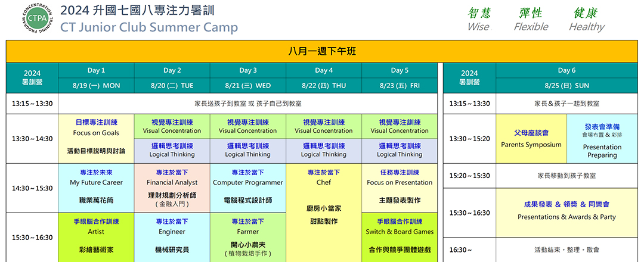Select the Day 6 column header
Image resolution: width=644 pixels, height=262 pixels.
pos(566,70)
